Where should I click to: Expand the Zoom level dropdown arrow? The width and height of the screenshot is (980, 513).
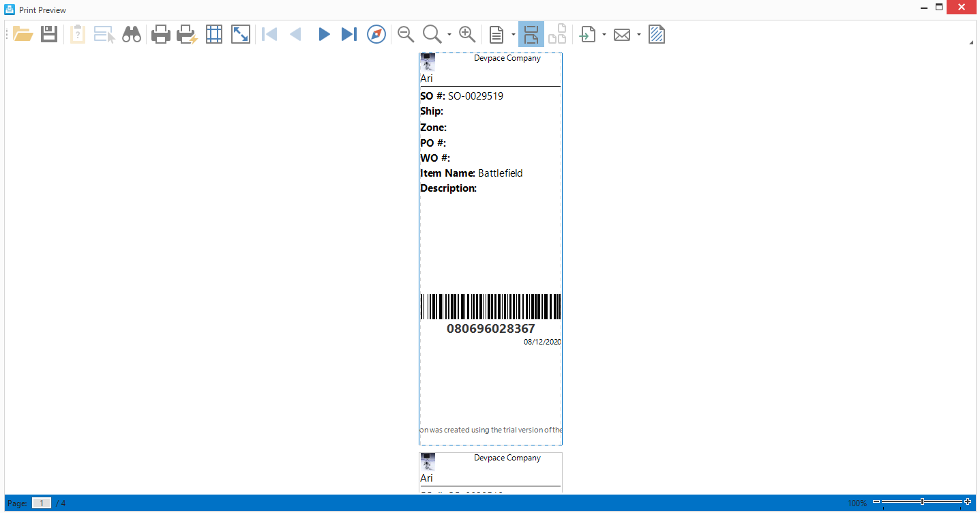[x=449, y=34]
